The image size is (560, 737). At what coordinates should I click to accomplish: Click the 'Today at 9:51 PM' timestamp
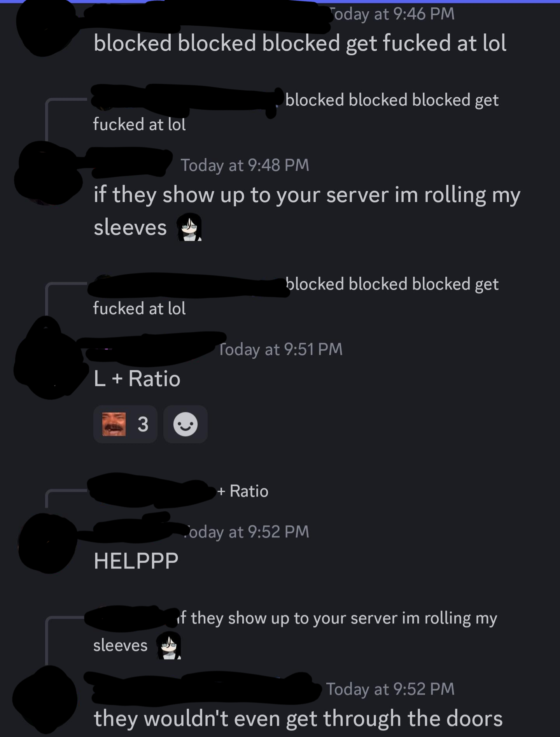point(281,349)
